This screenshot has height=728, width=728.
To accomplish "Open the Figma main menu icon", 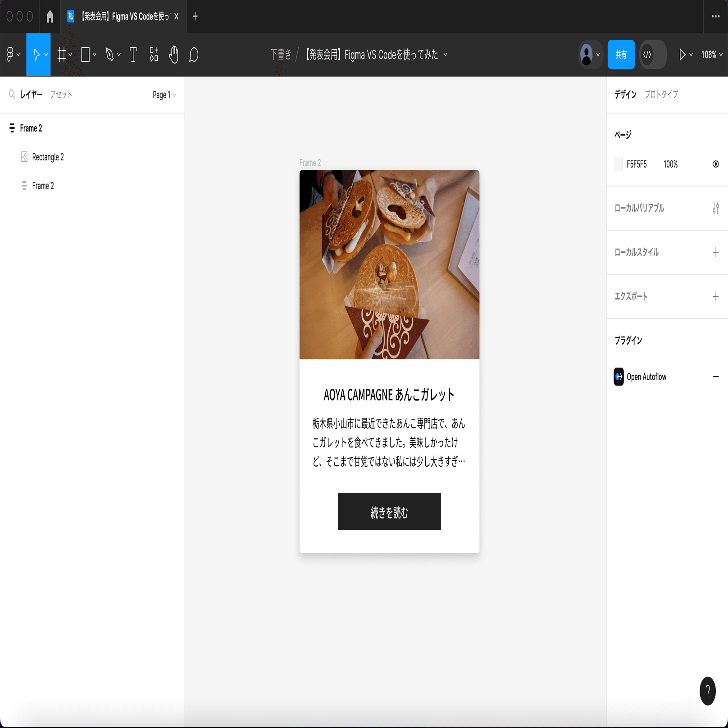I will (10, 55).
